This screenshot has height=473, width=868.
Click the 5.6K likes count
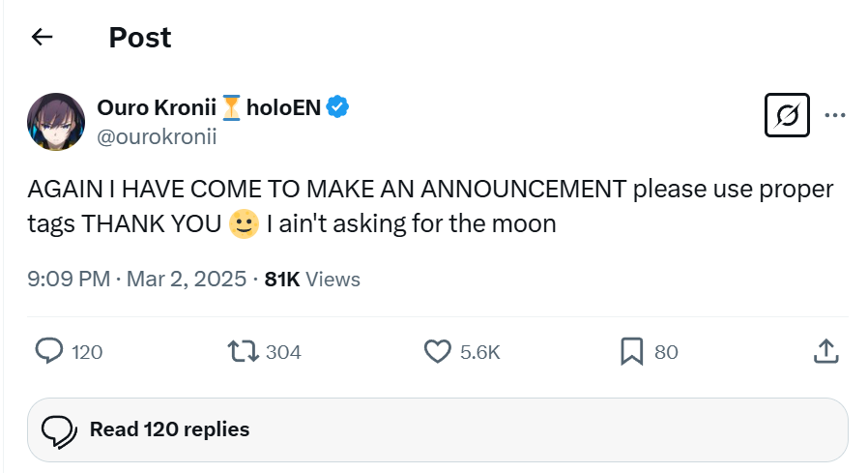(x=480, y=352)
